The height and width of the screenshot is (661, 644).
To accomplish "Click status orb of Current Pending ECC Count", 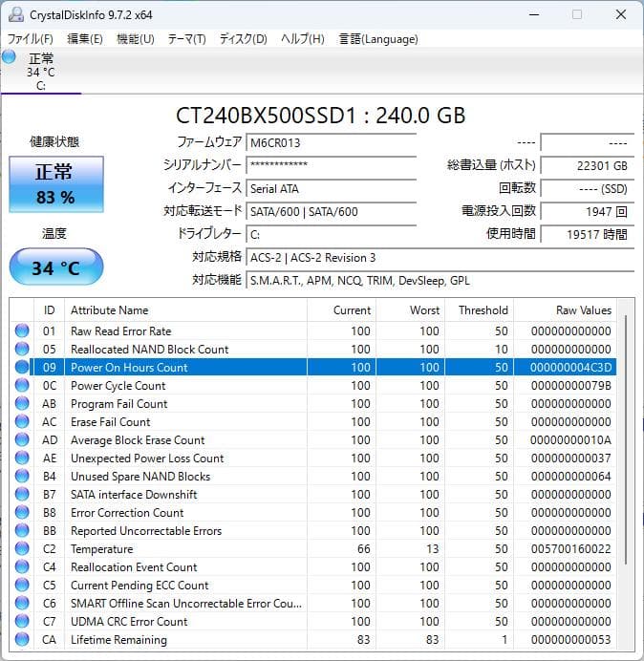I will tap(22, 585).
